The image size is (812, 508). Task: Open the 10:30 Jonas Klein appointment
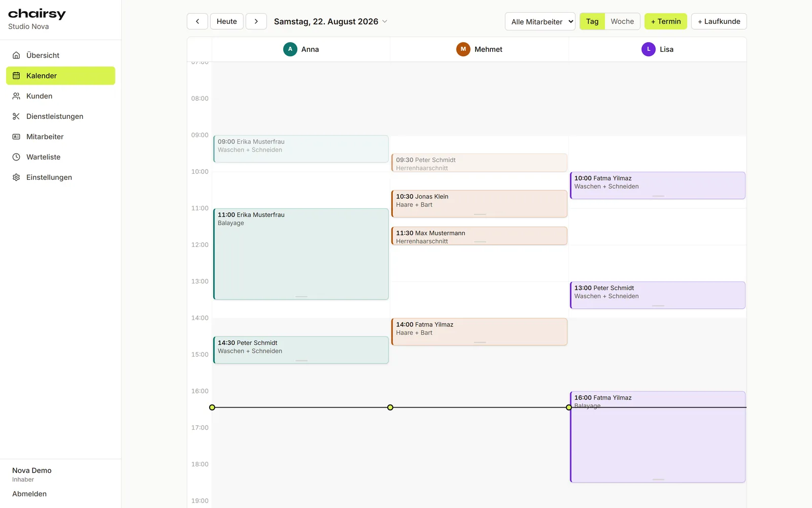click(x=479, y=204)
